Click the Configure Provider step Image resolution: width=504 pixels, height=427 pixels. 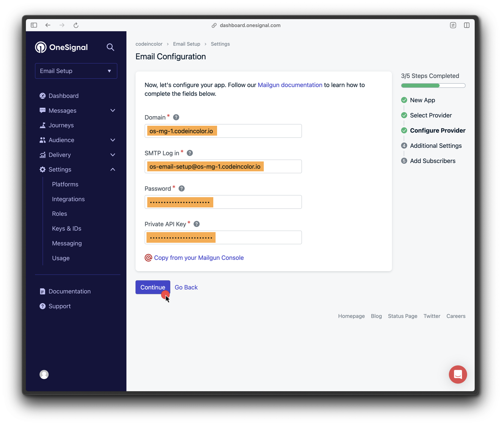(438, 131)
